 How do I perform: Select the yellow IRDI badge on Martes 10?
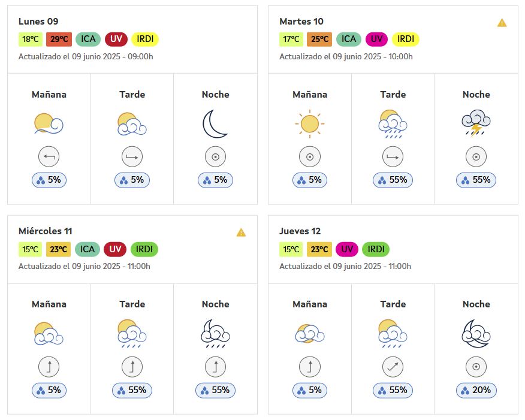point(406,39)
